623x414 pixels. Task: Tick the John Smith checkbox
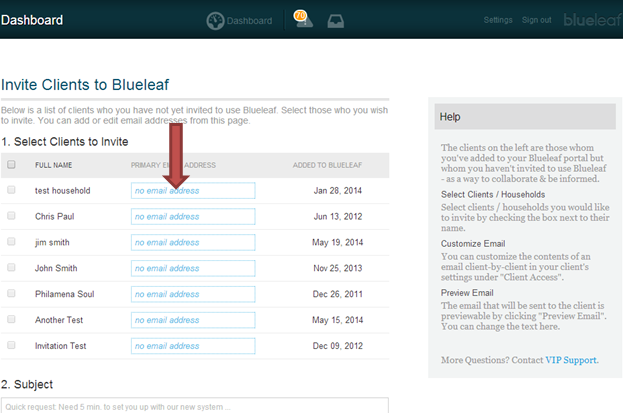click(x=11, y=267)
